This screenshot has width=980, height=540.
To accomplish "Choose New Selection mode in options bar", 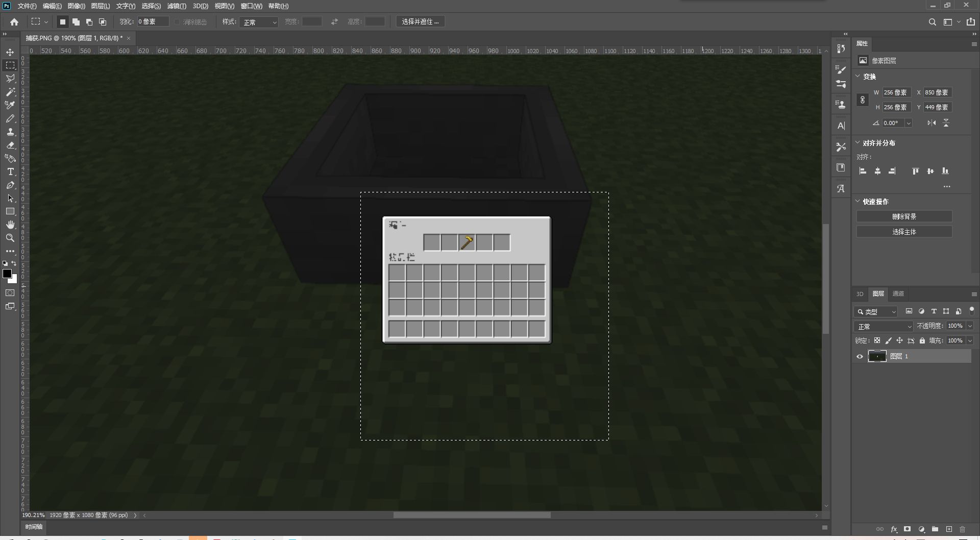I will pos(62,22).
